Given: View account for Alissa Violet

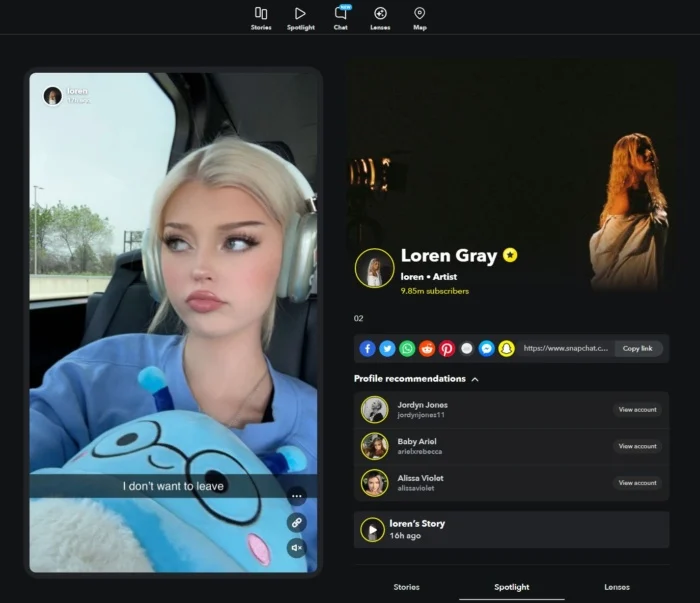Looking at the screenshot, I should click(637, 483).
